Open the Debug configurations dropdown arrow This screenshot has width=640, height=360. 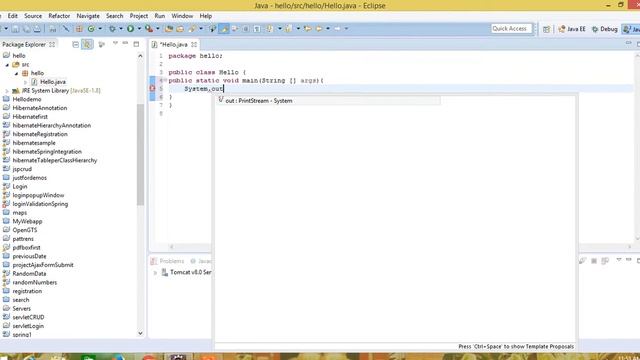click(121, 29)
